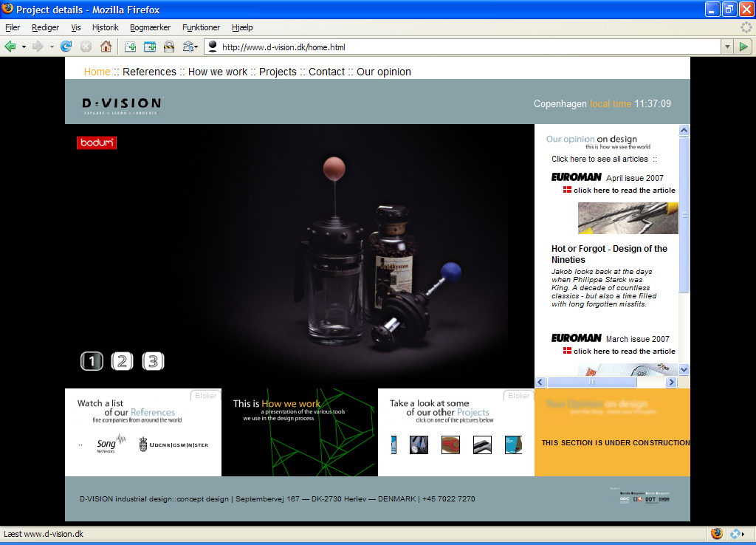The height and width of the screenshot is (545, 756).
Task: Open the Projects navigation link
Action: 278,72
